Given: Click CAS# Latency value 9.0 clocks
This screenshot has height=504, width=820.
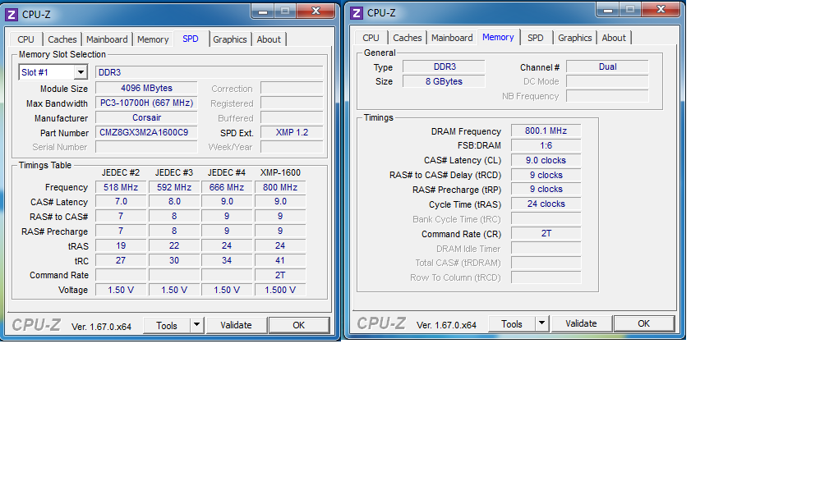Looking at the screenshot, I should pyautogui.click(x=546, y=160).
